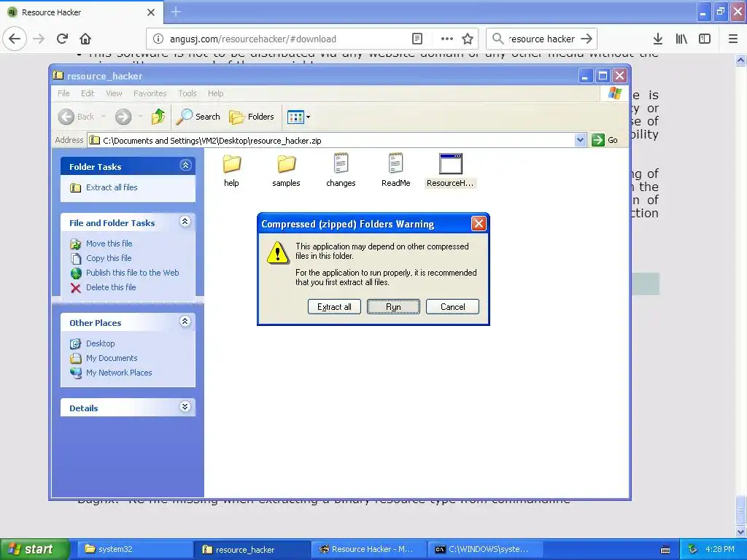Screen dimensions: 747x560
Task: Open a new Firefox tab
Action: tap(176, 12)
